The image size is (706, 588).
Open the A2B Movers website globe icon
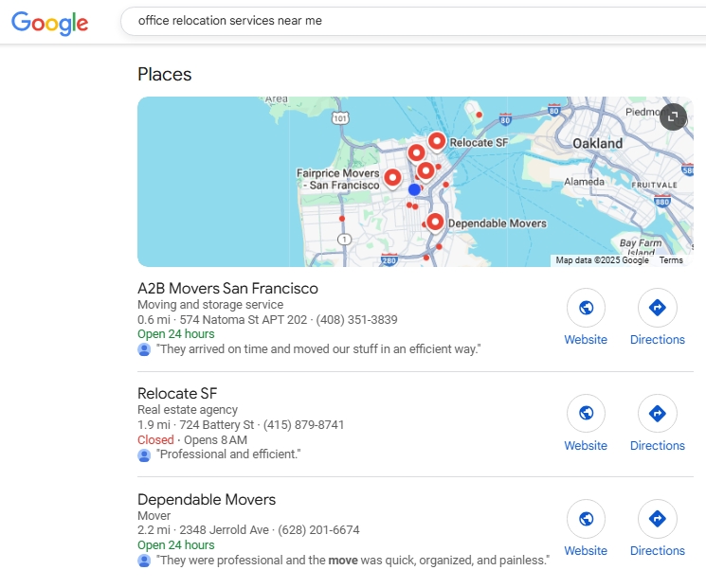click(586, 308)
